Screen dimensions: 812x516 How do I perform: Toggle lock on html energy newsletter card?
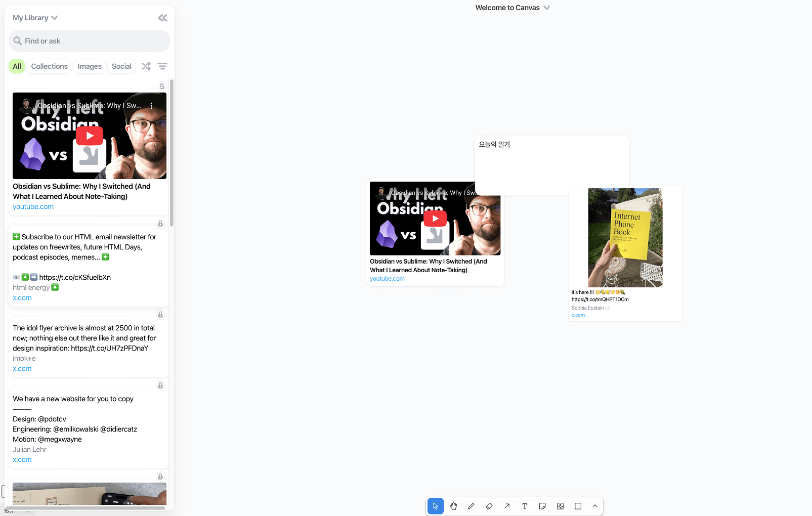(x=160, y=224)
